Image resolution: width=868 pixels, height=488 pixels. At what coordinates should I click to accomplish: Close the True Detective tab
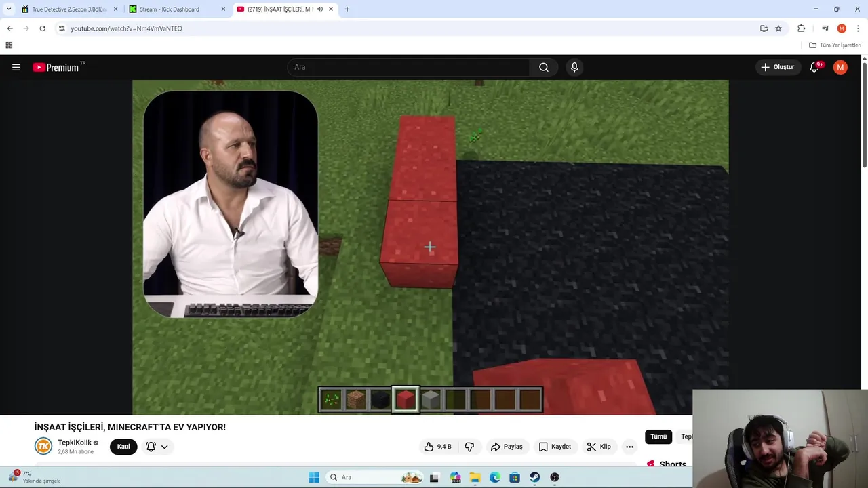tap(115, 9)
